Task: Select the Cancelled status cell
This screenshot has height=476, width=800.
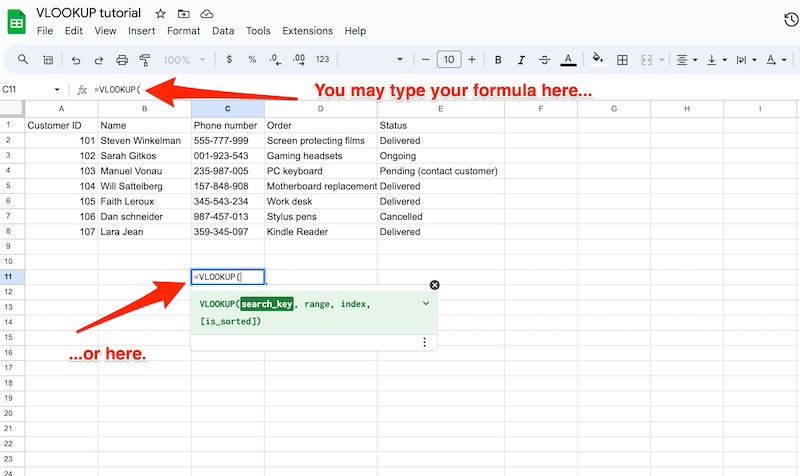Action: click(x=441, y=217)
